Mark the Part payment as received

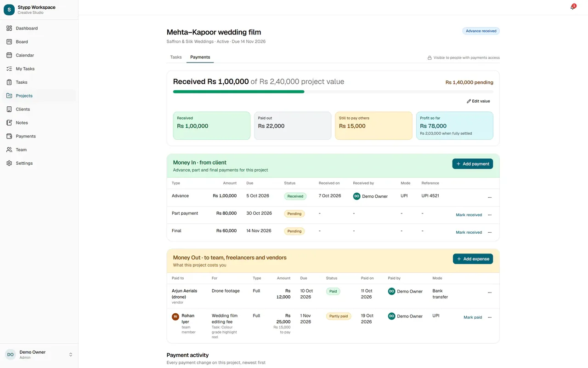(469, 215)
